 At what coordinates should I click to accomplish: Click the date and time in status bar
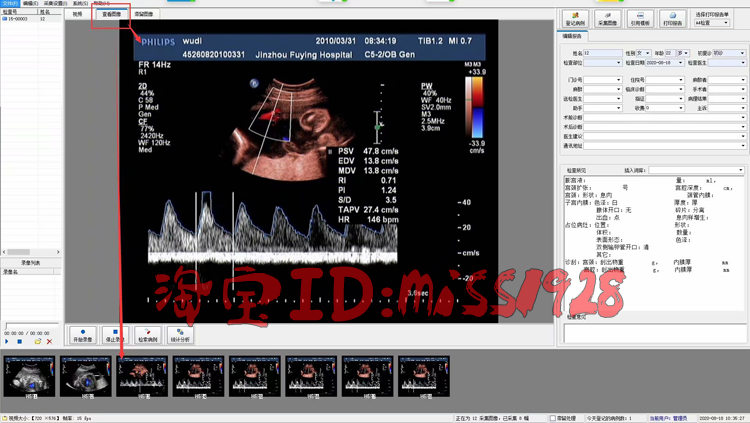[721, 418]
